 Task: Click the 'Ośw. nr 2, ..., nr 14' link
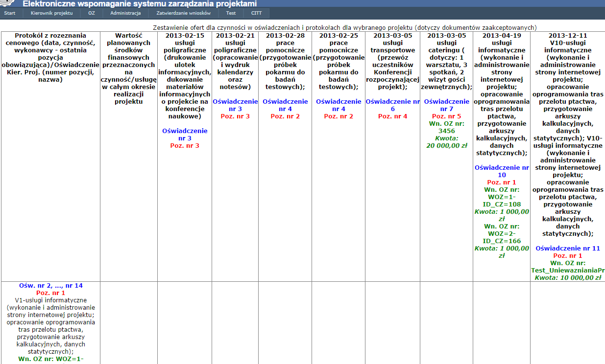pyautogui.click(x=50, y=285)
